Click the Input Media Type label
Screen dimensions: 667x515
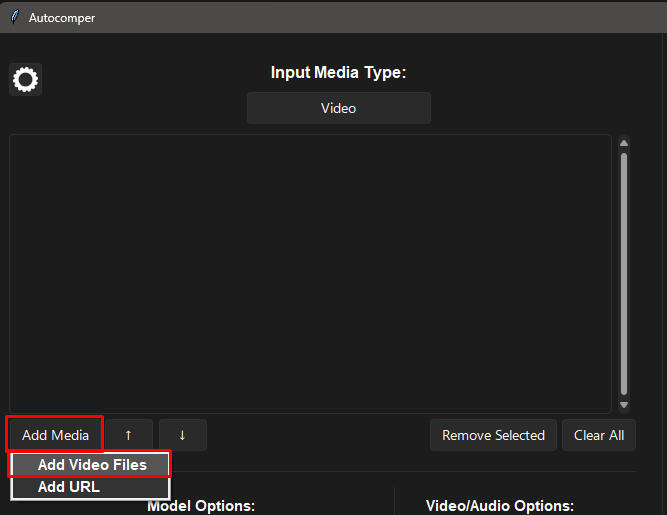point(338,73)
